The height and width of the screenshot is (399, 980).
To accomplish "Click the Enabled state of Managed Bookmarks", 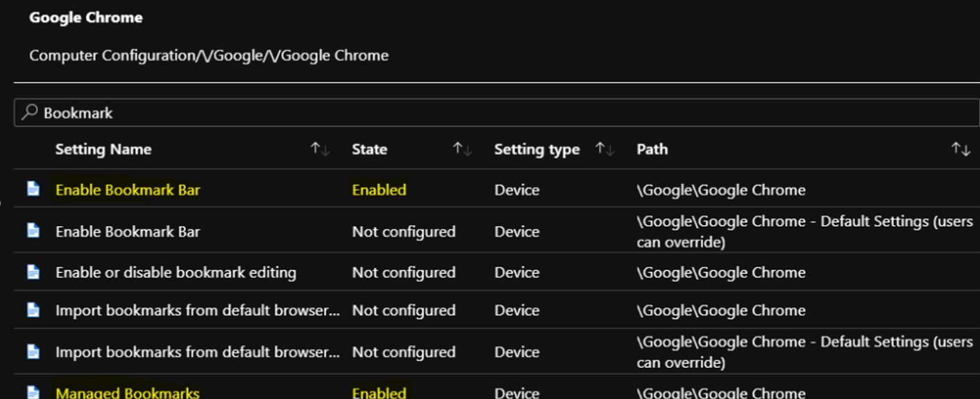I will [x=379, y=393].
